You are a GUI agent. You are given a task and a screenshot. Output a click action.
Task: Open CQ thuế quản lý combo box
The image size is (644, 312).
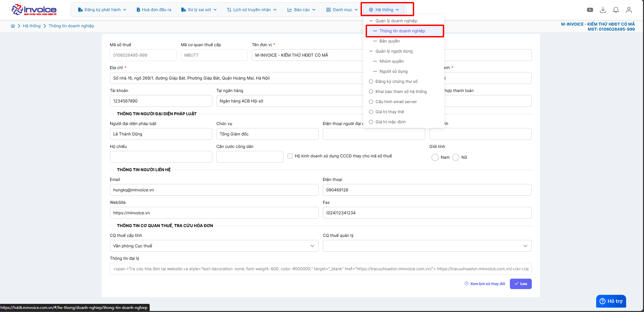pyautogui.click(x=427, y=246)
